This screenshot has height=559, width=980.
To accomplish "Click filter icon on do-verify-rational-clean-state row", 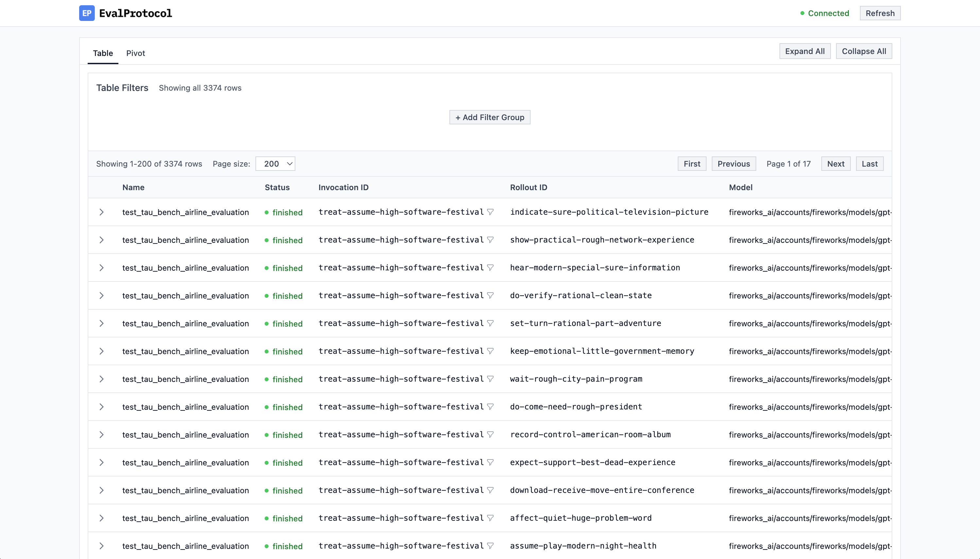I will pos(490,296).
